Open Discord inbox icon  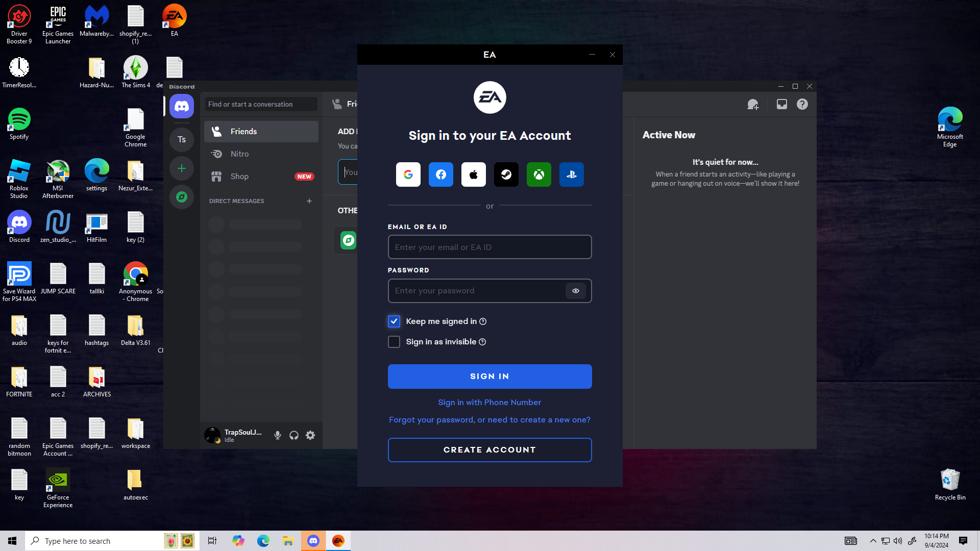781,105
